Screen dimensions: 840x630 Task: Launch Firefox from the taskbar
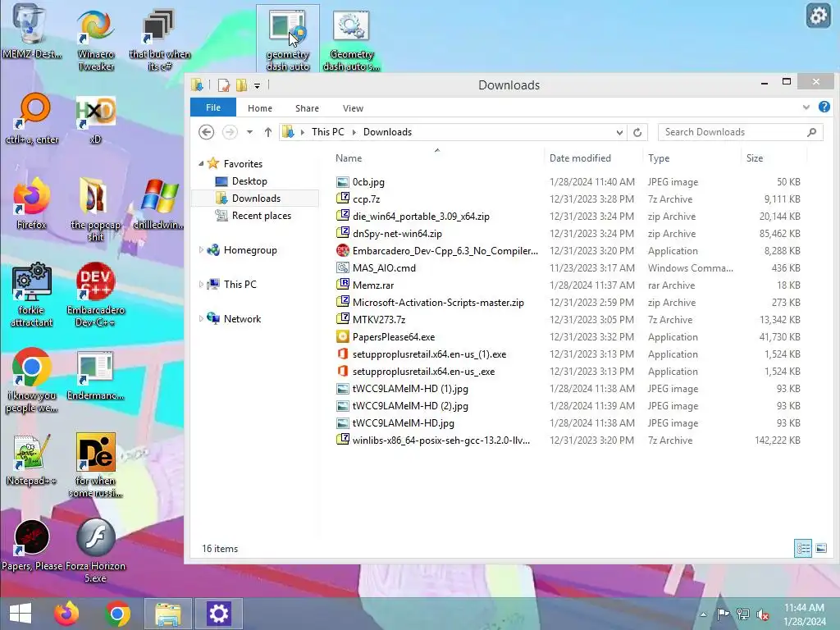(x=66, y=614)
